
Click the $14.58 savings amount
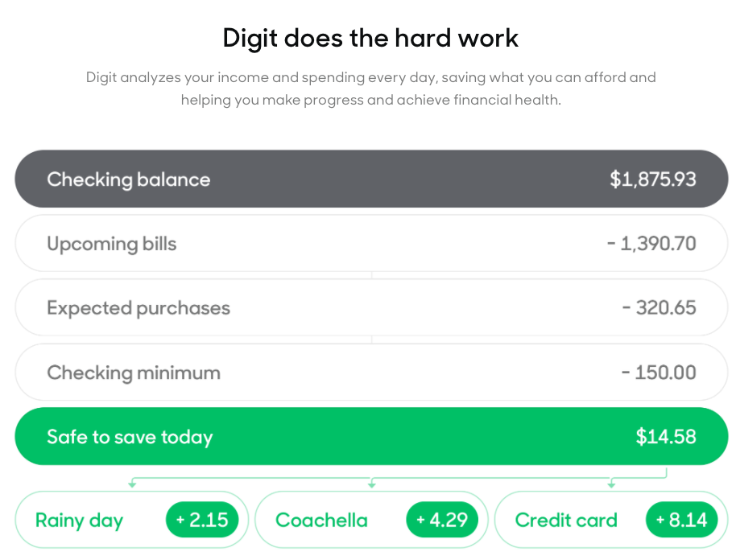(666, 437)
